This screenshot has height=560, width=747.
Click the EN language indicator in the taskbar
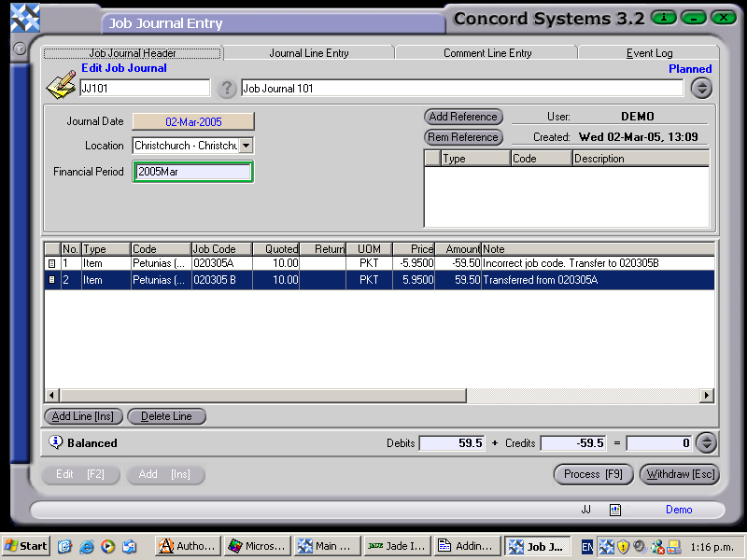click(588, 546)
